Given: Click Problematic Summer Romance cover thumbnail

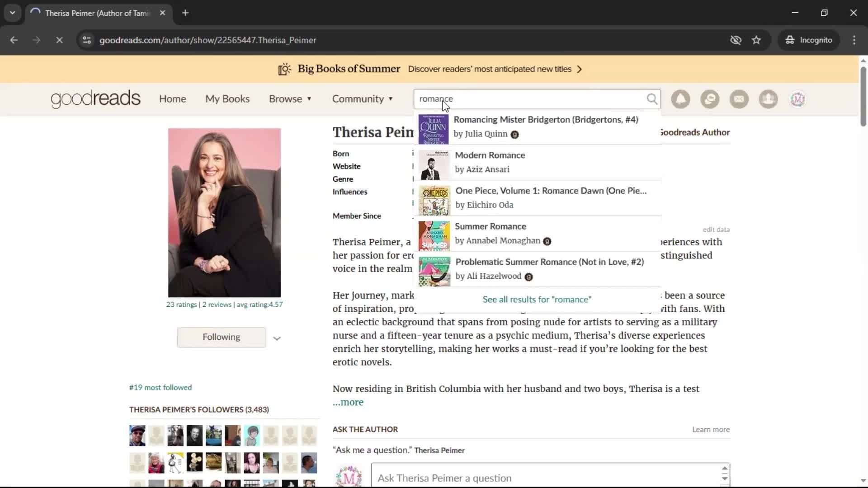Looking at the screenshot, I should (x=434, y=272).
